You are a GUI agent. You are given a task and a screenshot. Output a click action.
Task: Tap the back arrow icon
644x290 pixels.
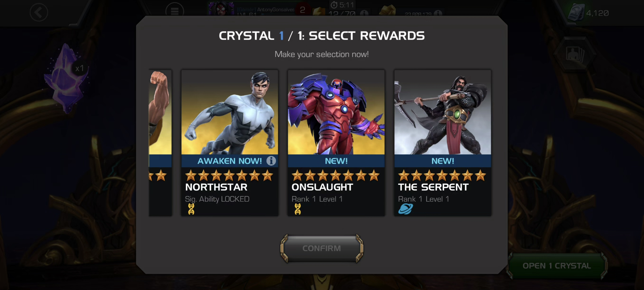39,12
